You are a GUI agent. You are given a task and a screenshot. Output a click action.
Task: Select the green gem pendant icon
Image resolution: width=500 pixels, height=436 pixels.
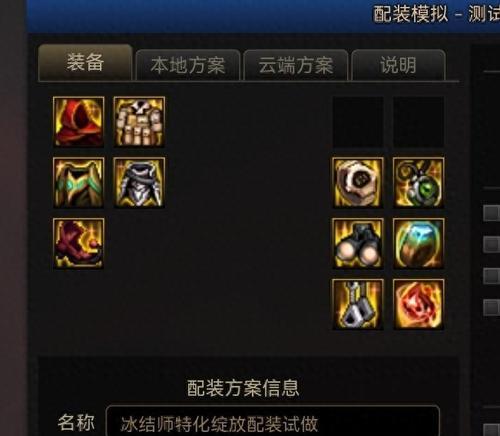pyautogui.click(x=419, y=183)
